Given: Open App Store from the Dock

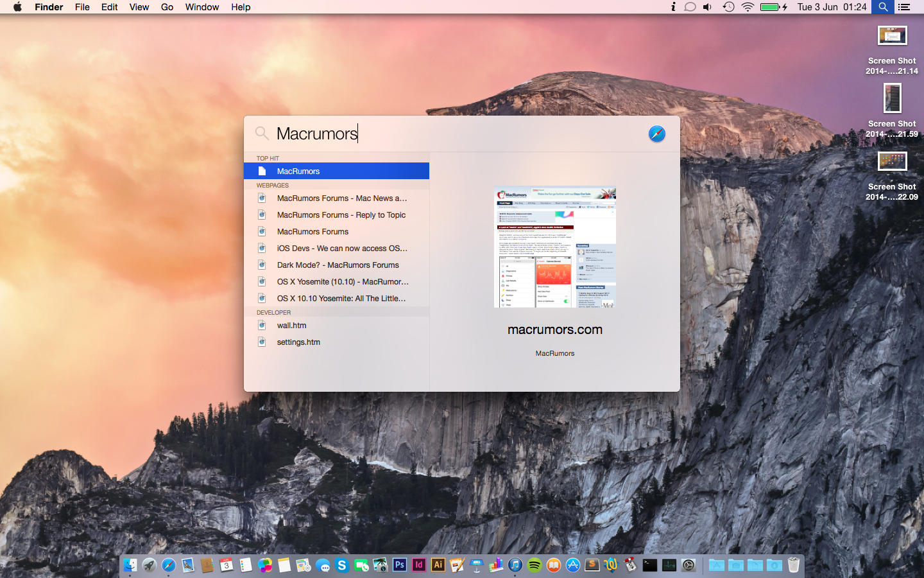Looking at the screenshot, I should coord(573,565).
